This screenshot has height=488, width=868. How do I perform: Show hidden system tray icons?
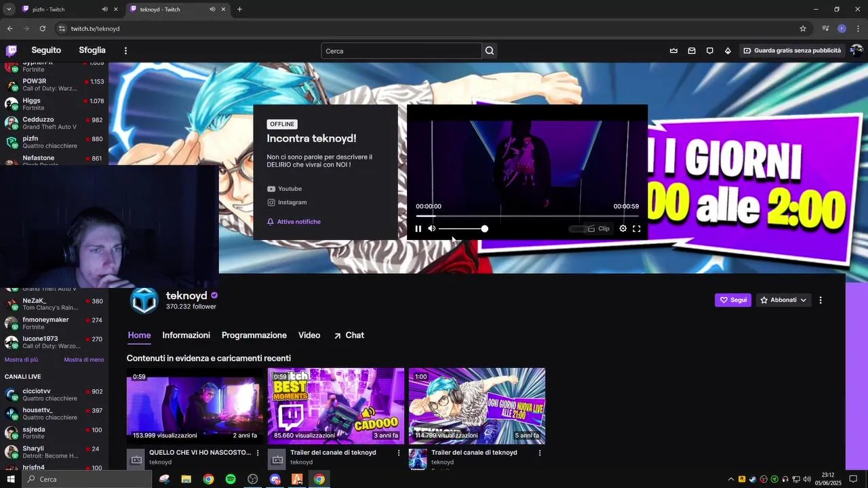tap(731, 479)
